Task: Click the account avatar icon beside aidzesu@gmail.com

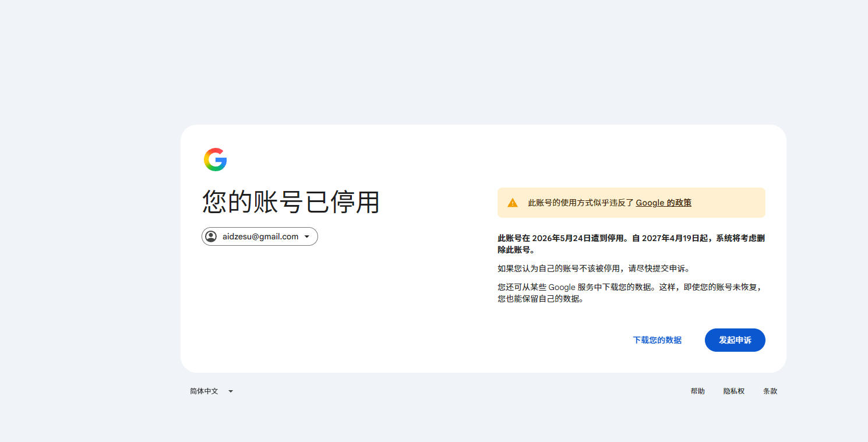Action: (x=211, y=236)
